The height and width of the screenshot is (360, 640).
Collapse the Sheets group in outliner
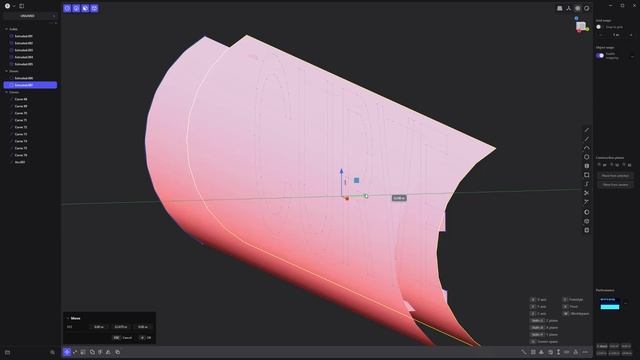[x=6, y=71]
